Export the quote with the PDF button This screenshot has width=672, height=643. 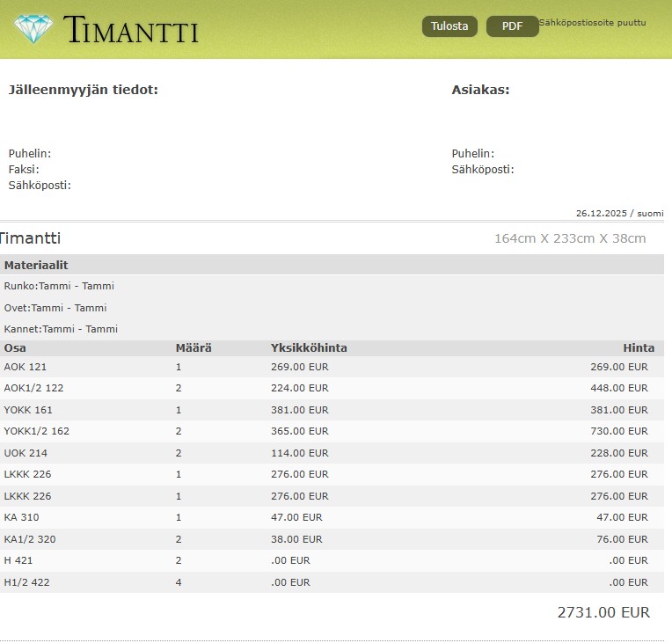tap(512, 26)
